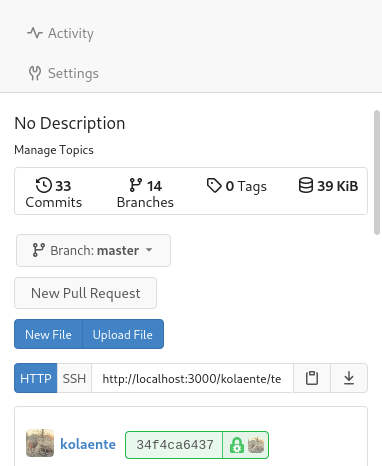This screenshot has width=382, height=466.
Task: Click the No Description text
Action: [x=70, y=123]
